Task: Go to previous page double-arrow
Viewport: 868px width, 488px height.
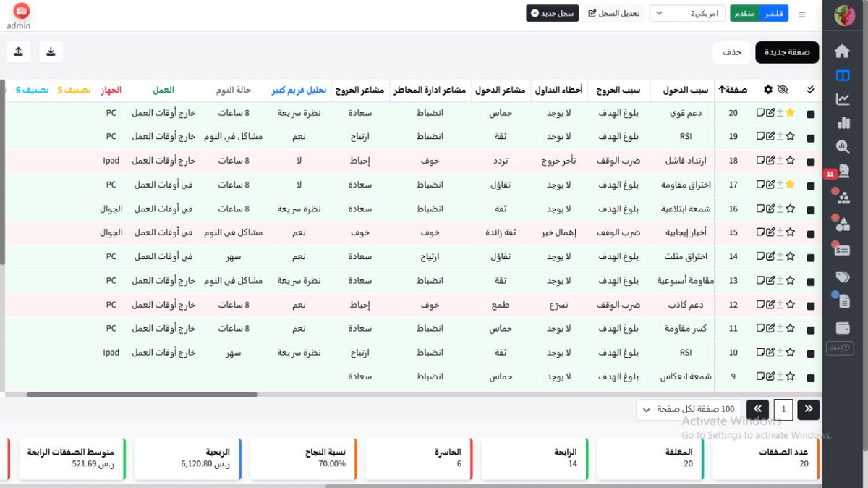Action: click(x=809, y=409)
